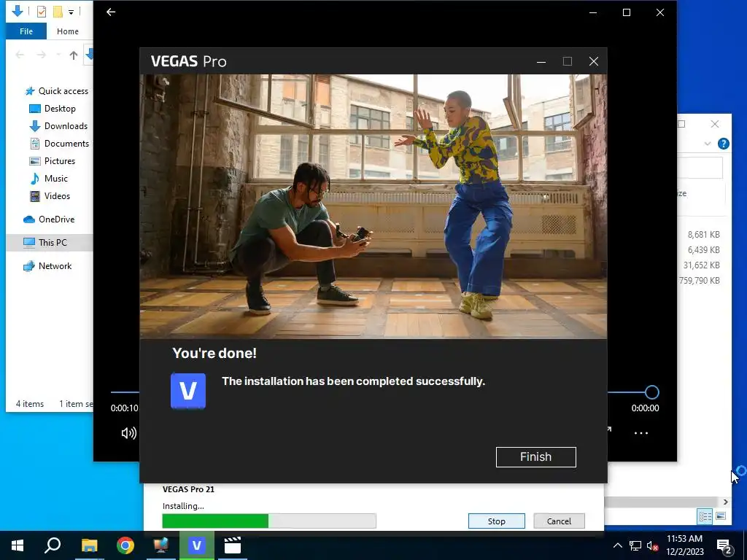
Task: Open the File tab in File Explorer
Action: pyautogui.click(x=26, y=31)
